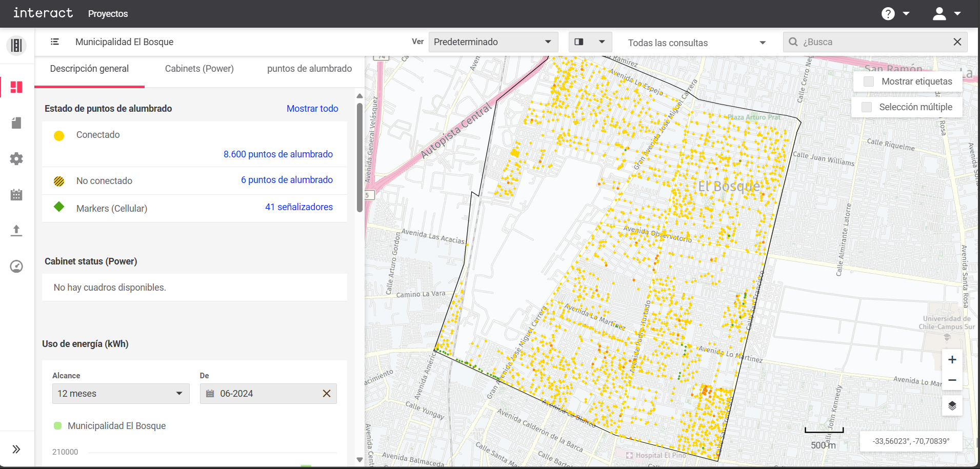The height and width of the screenshot is (469, 980).
Task: Zoom in on the map
Action: [x=952, y=360]
